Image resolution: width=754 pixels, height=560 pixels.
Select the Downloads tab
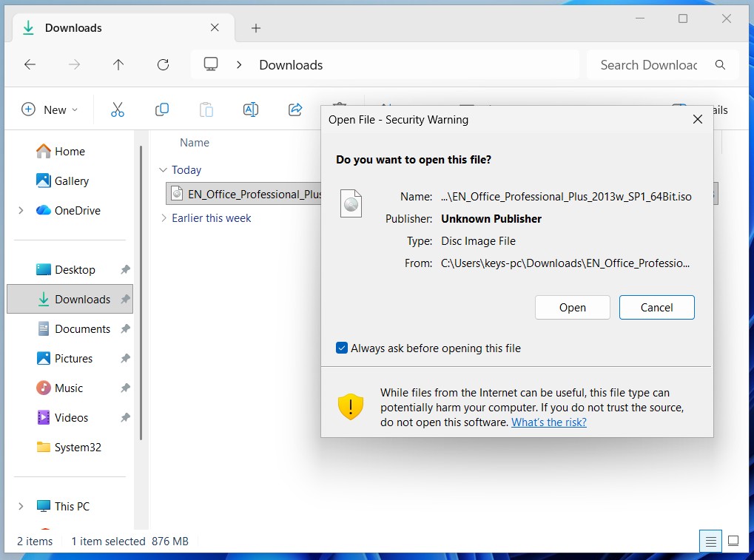[x=72, y=27]
